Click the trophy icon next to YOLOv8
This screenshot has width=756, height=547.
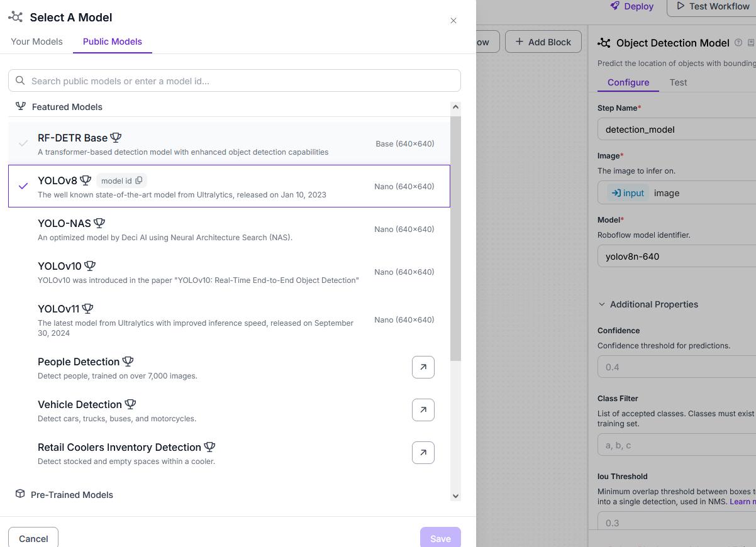tap(86, 180)
